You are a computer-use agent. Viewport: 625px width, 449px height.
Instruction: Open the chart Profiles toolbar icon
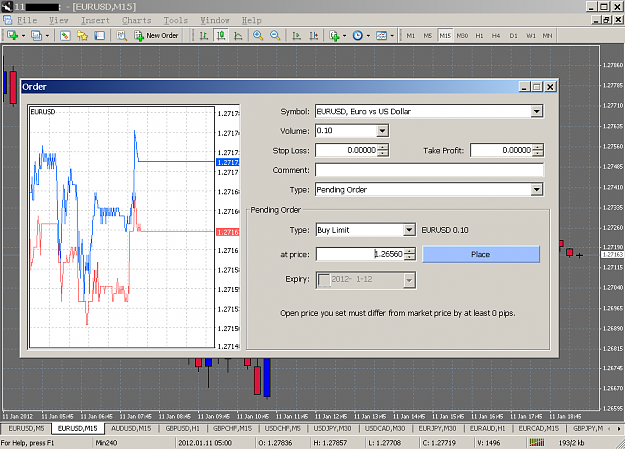(36, 35)
